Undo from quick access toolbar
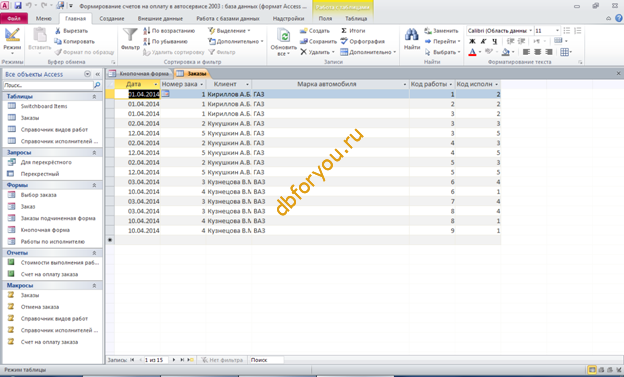Viewport: 624px width, 377px height. click(29, 6)
